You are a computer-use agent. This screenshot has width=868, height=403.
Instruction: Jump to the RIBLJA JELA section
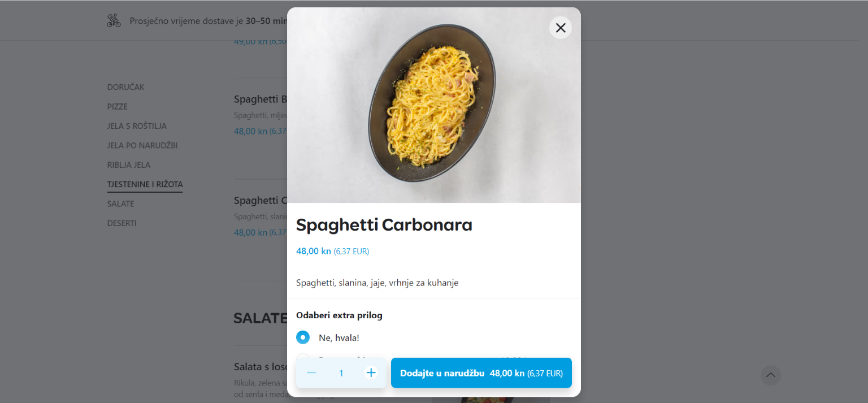(x=129, y=165)
